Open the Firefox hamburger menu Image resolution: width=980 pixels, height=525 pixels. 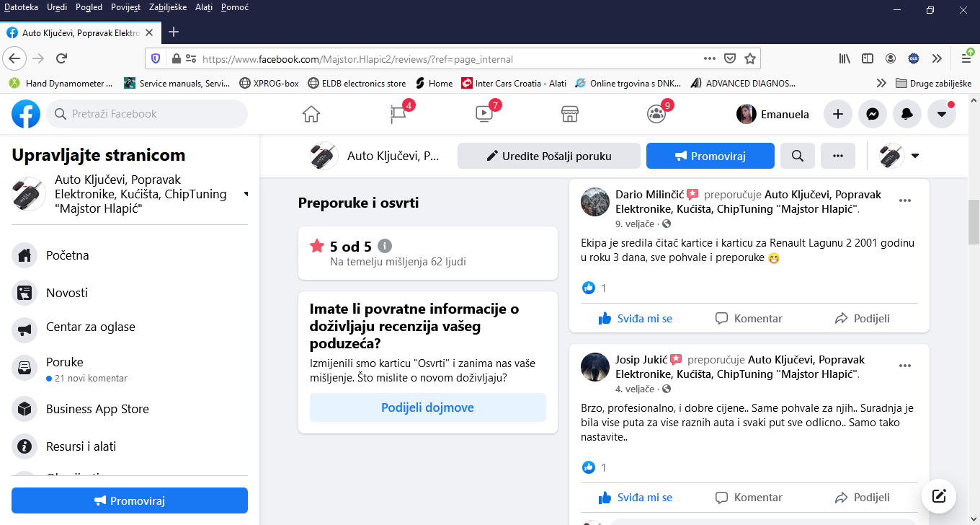[x=966, y=58]
